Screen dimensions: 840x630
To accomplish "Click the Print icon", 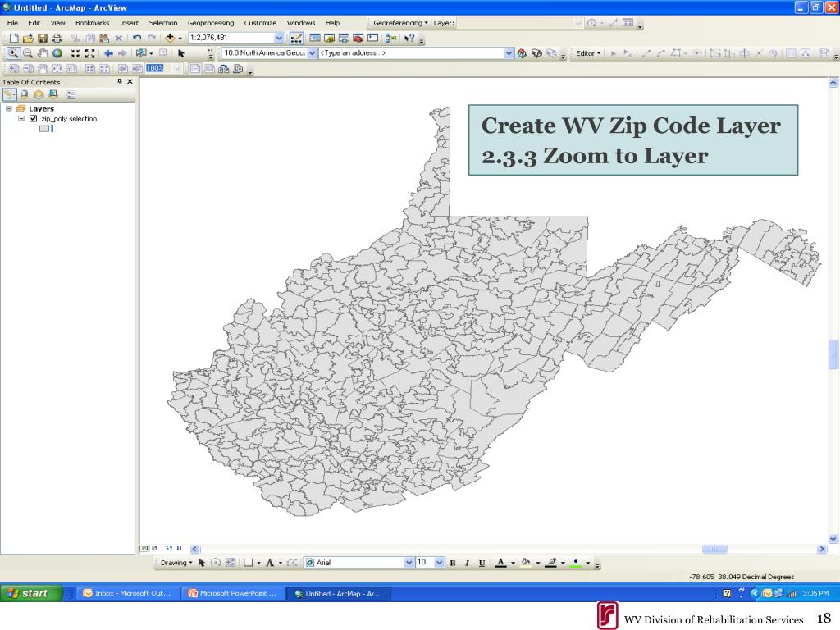I will click(x=57, y=38).
